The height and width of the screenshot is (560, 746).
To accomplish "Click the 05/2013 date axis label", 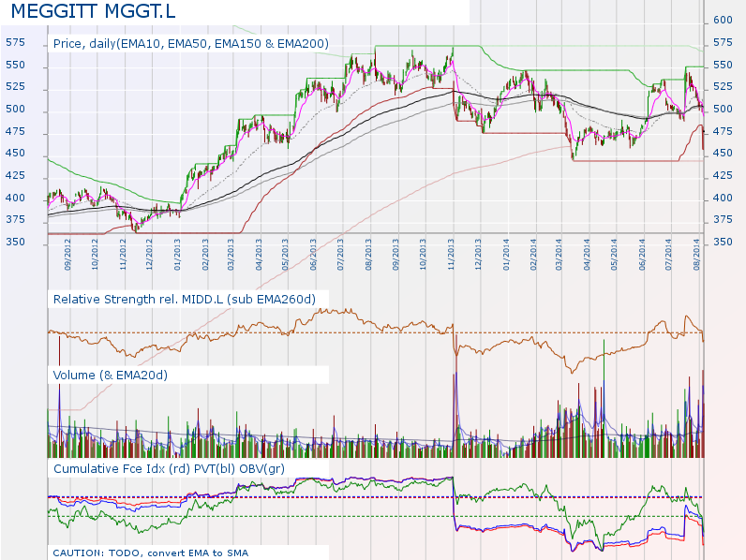I will coord(286,256).
